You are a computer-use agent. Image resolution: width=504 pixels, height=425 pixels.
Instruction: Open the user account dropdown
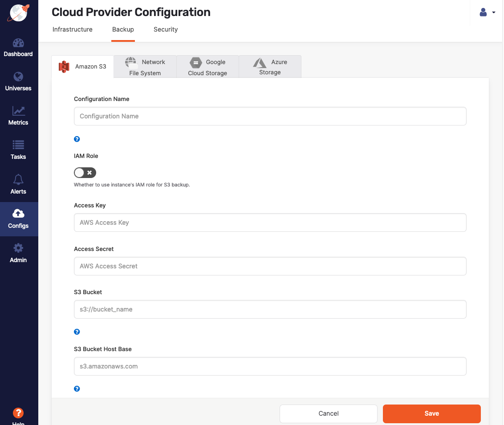[x=488, y=12]
